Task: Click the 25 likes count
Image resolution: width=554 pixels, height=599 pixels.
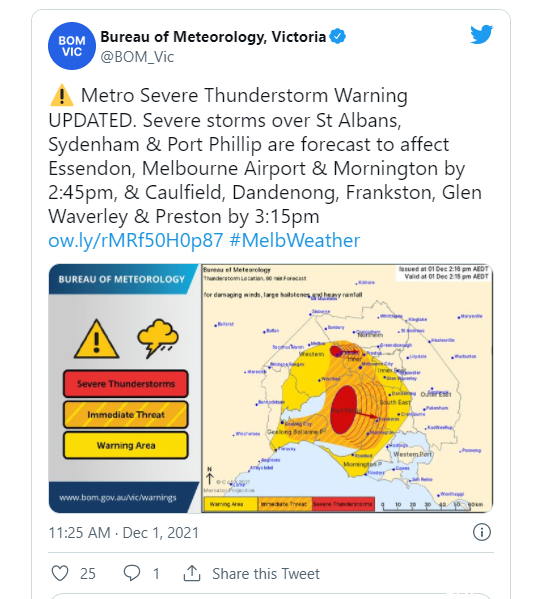Action: 87,574
